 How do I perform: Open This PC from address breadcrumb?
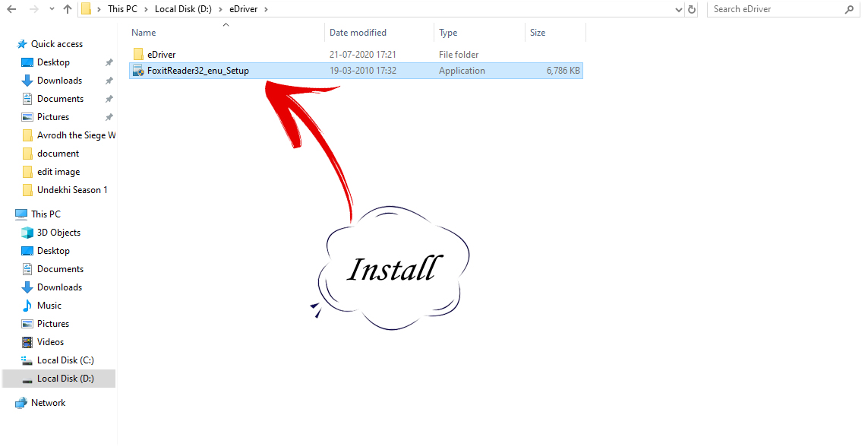point(122,9)
